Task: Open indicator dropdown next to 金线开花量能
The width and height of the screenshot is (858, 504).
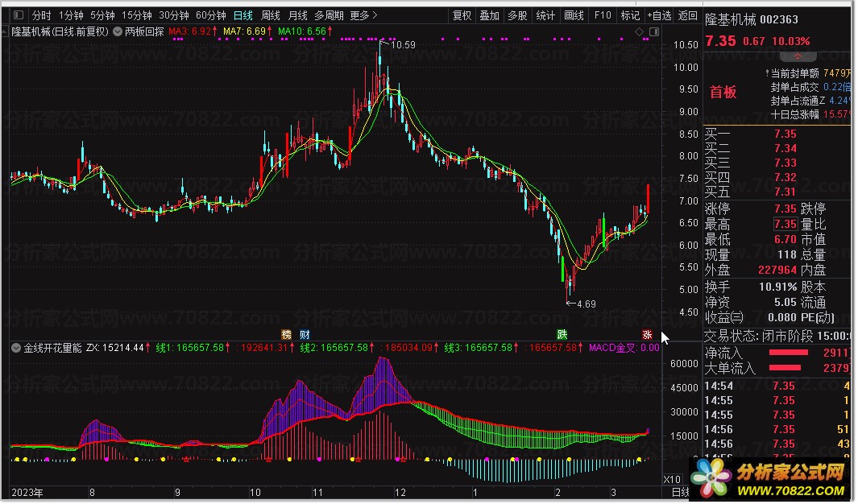Action: (x=16, y=348)
